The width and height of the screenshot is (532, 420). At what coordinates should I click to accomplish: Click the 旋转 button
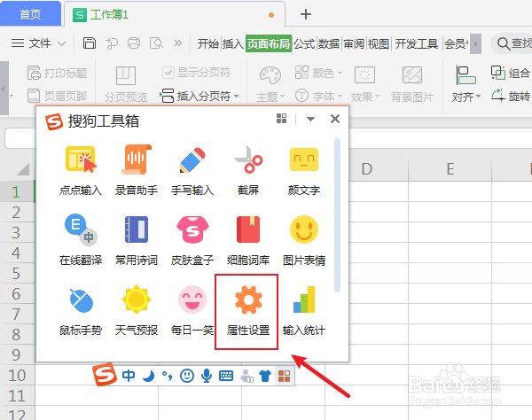[511, 96]
